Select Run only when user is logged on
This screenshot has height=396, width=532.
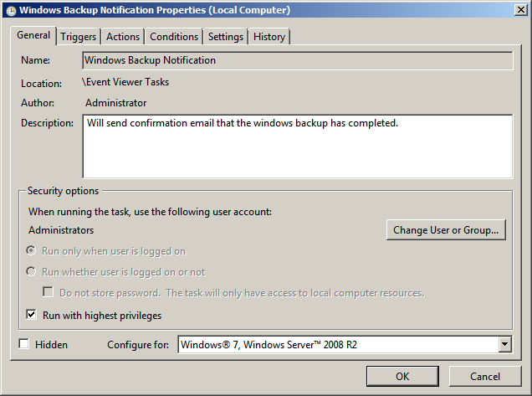pyautogui.click(x=32, y=251)
